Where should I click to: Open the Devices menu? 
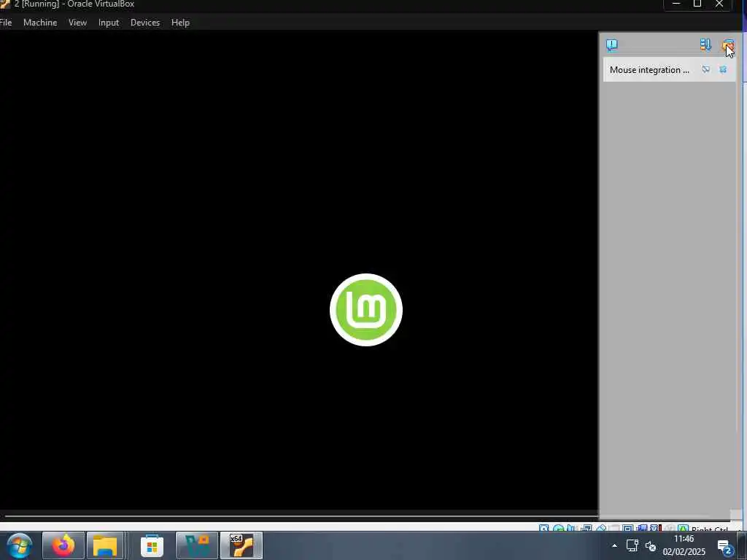click(x=145, y=23)
